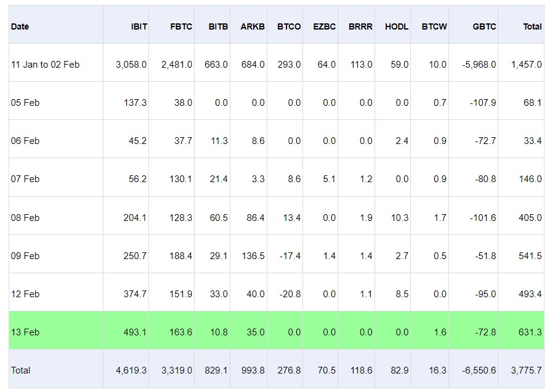Screen dimensions: 547x392
Task: Select the grand total cell 3,775.7
Action: click(x=527, y=370)
